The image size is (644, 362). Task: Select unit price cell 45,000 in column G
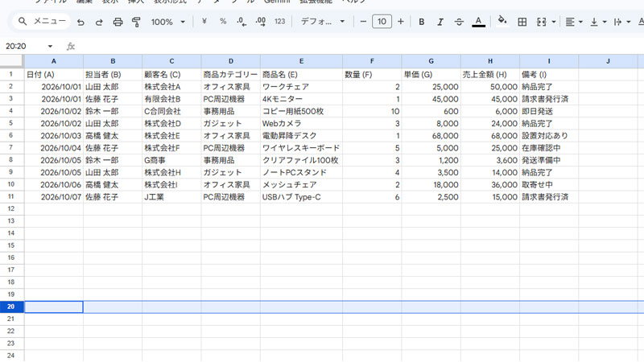(x=431, y=99)
